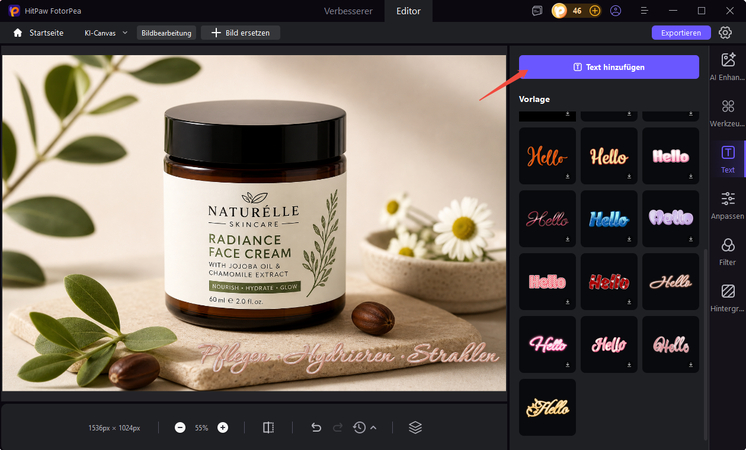Expand the history chevron arrow
The image size is (746, 450).
[373, 428]
